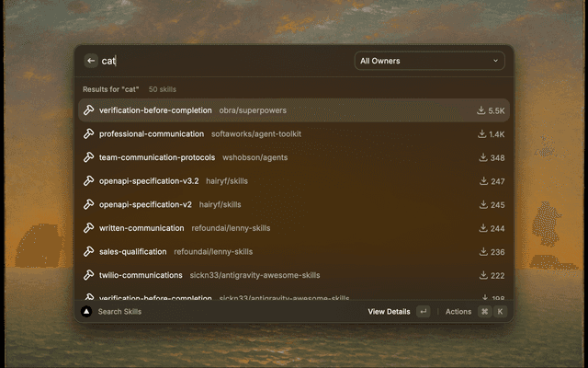The height and width of the screenshot is (368, 588).
Task: Open the All Owners dropdown
Action: coord(430,61)
